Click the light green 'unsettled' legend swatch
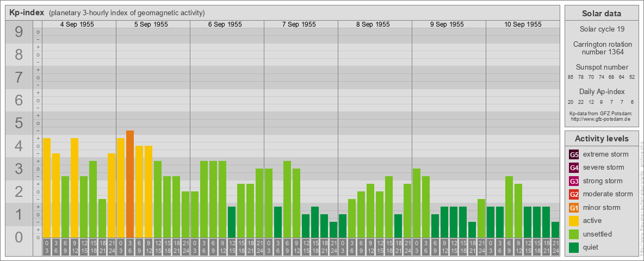644x261 pixels. coord(574,234)
